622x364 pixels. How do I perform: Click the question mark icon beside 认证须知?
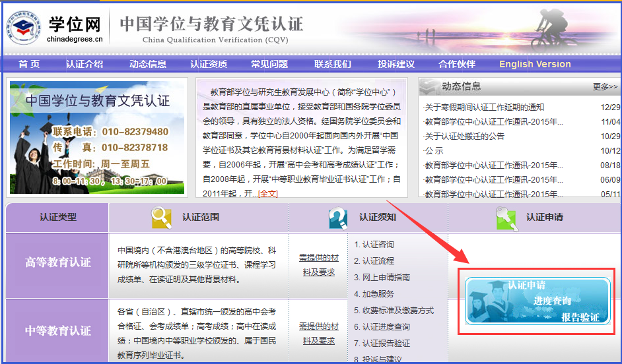click(337, 217)
